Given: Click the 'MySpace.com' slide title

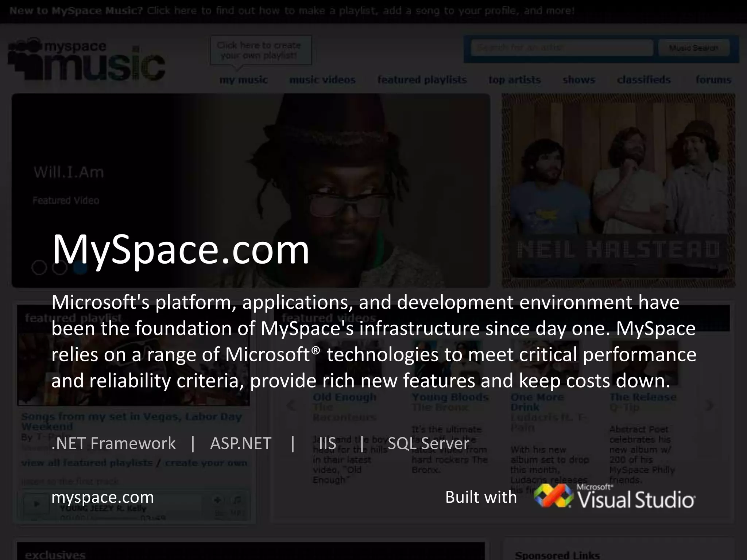Looking at the screenshot, I should (181, 250).
